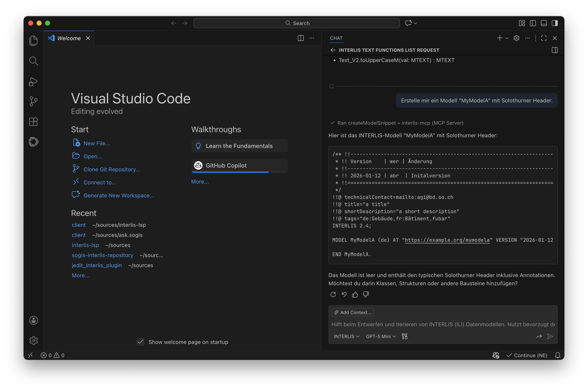The height and width of the screenshot is (391, 588).
Task: Select the tool picker wrench icon in chat
Action: (x=405, y=336)
